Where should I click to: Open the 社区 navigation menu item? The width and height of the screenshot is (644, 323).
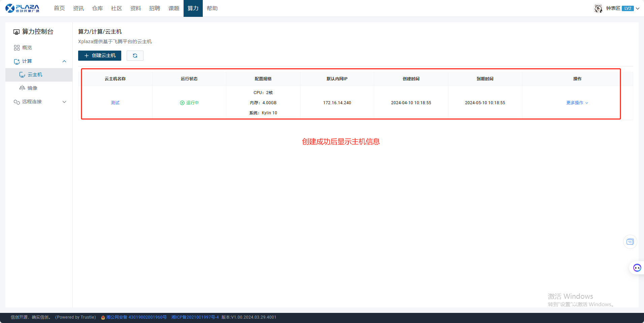[x=117, y=8]
